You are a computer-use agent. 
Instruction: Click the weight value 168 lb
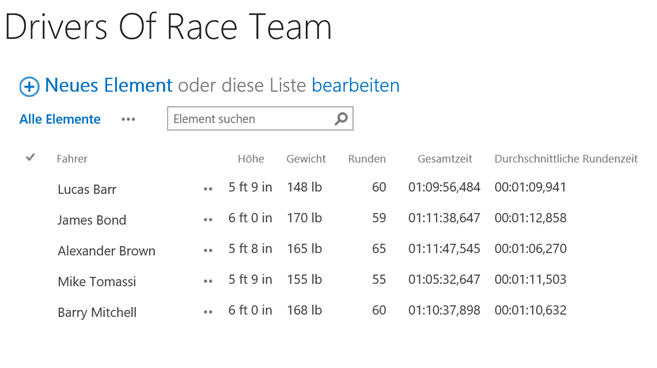305,310
